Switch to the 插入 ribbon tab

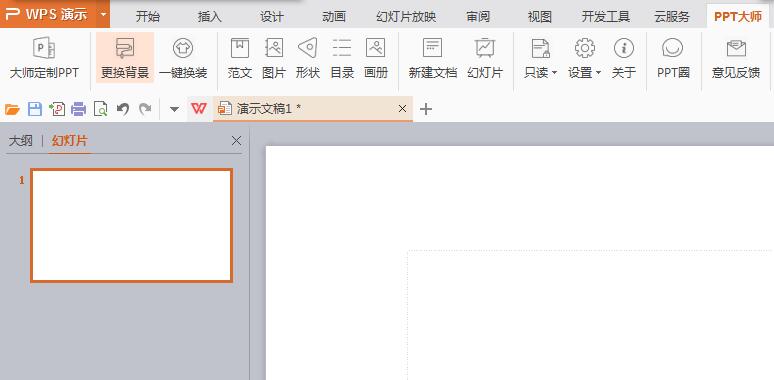[x=210, y=16]
